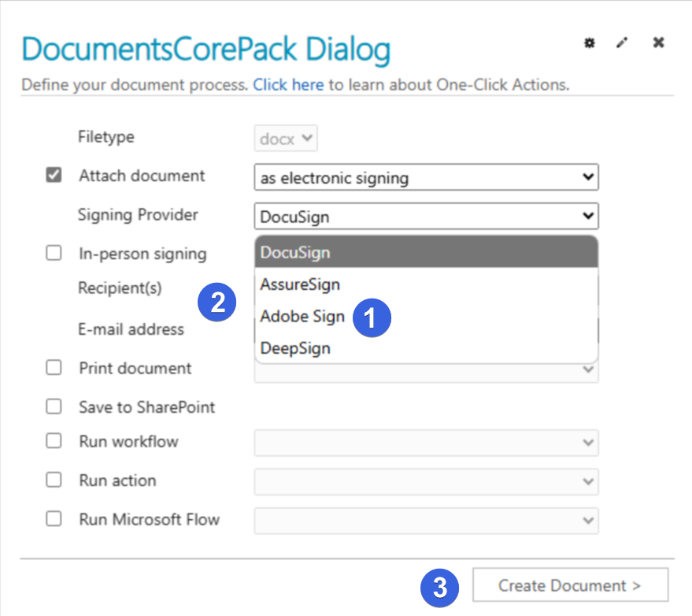This screenshot has width=692, height=616.
Task: Click the 'DocumentsCorePack Dialog' title
Action: (206, 50)
